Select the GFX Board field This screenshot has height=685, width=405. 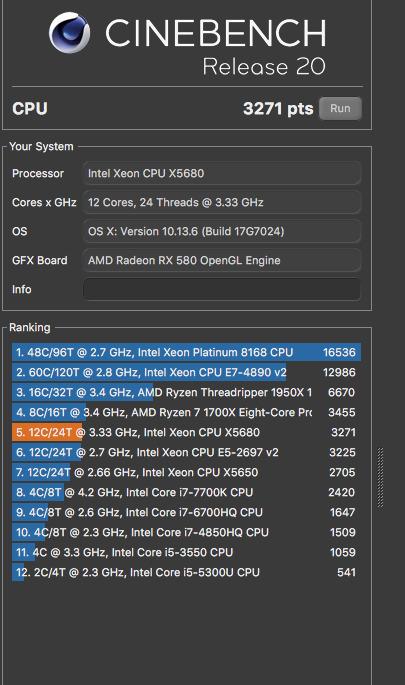(222, 260)
